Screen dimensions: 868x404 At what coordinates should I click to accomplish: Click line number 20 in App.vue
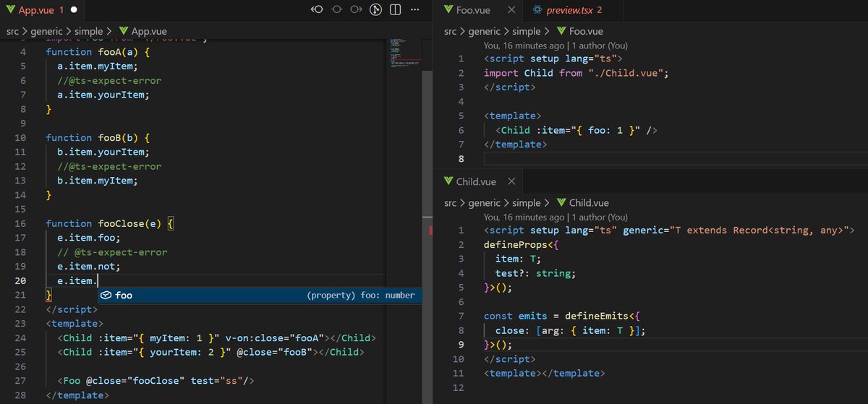tap(20, 280)
